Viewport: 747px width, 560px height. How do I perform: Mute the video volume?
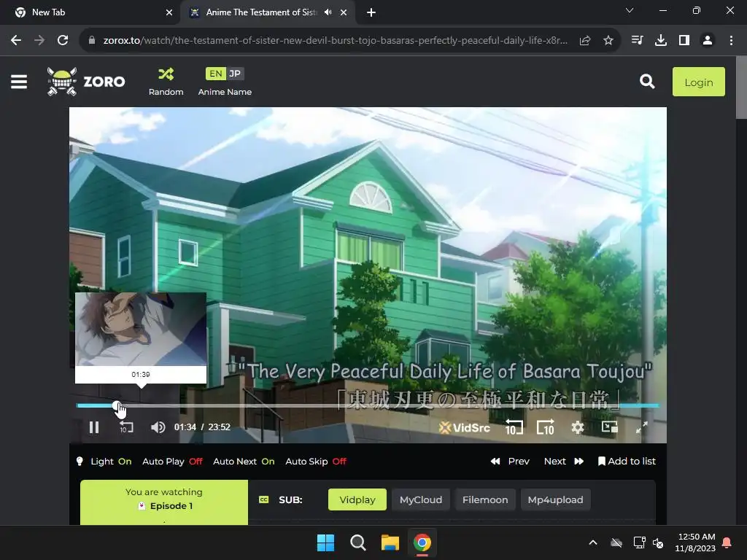(158, 427)
